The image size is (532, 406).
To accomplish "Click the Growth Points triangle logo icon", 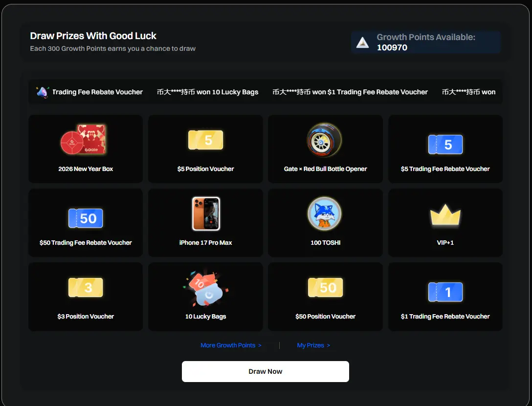I will click(x=362, y=43).
